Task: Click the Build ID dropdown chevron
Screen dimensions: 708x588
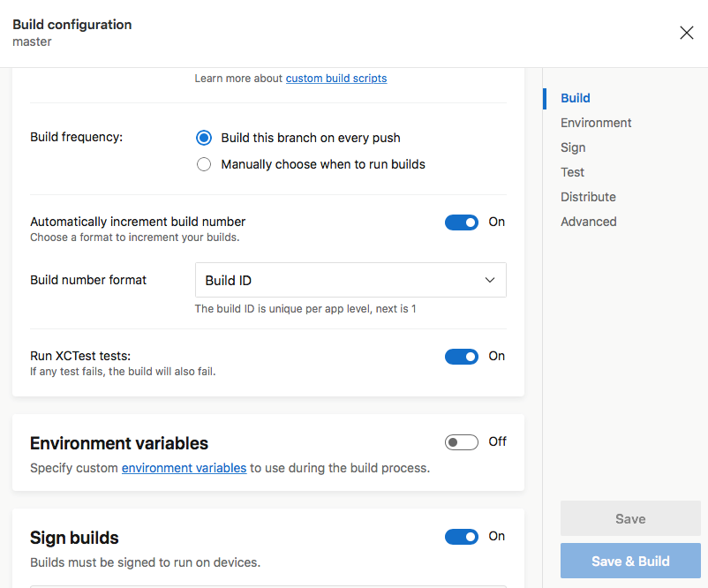Action: (x=491, y=280)
